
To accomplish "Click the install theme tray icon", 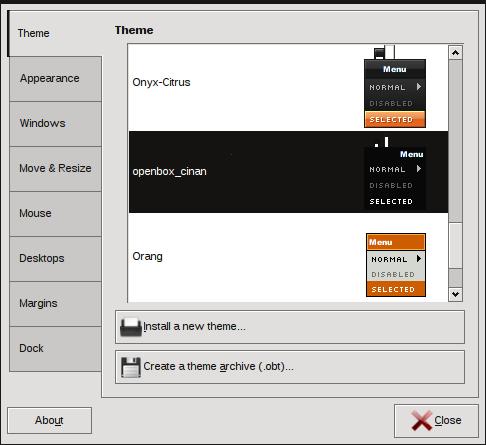I will (x=131, y=327).
